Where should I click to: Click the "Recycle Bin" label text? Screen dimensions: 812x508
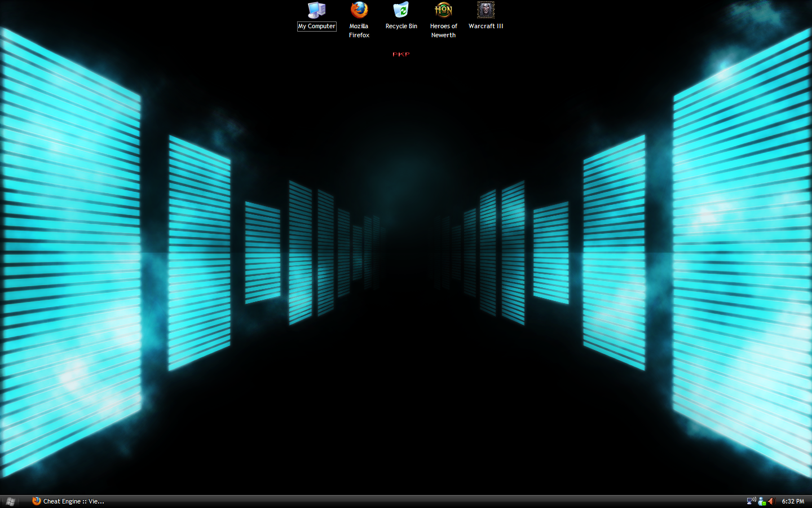(x=401, y=26)
